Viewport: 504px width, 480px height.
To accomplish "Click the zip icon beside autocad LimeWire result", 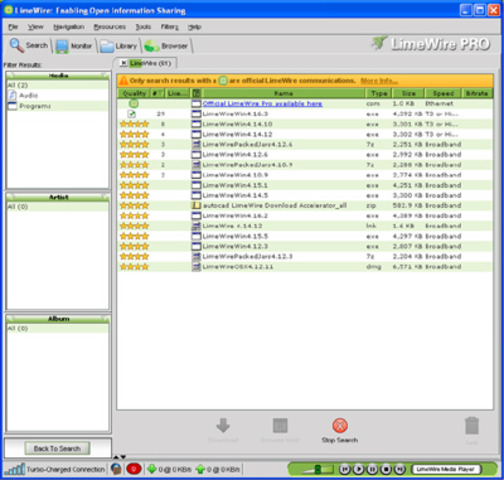I will 196,206.
